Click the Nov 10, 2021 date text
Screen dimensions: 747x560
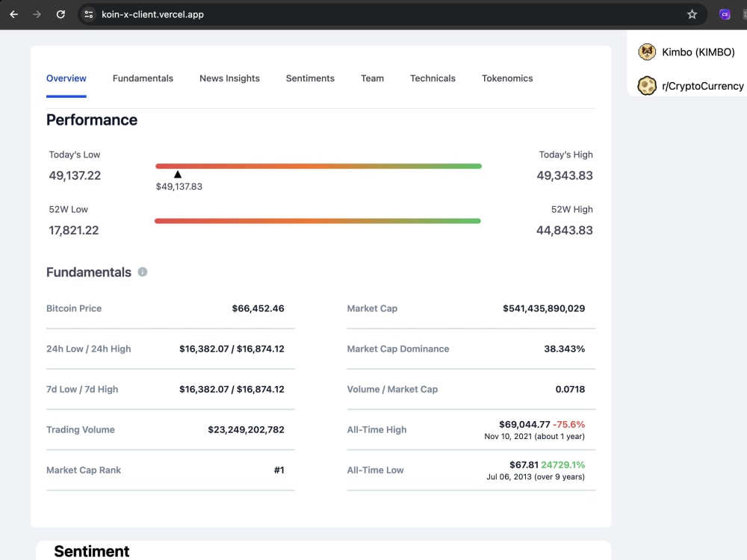508,436
